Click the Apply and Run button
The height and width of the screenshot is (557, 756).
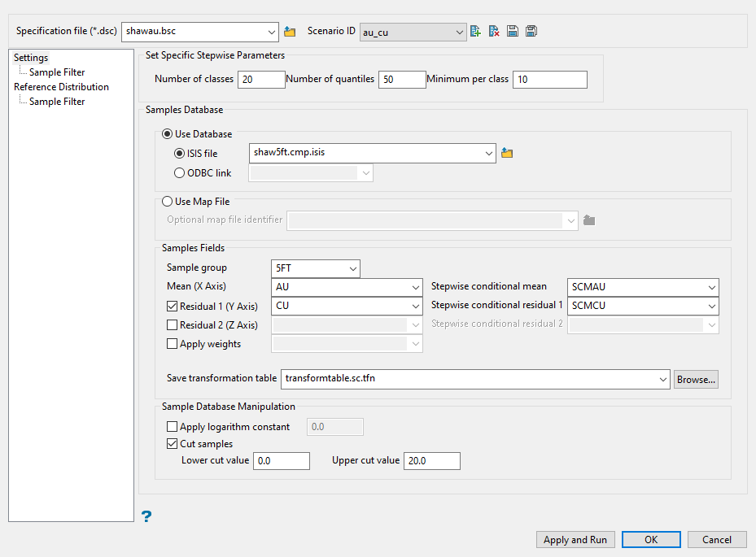575,540
